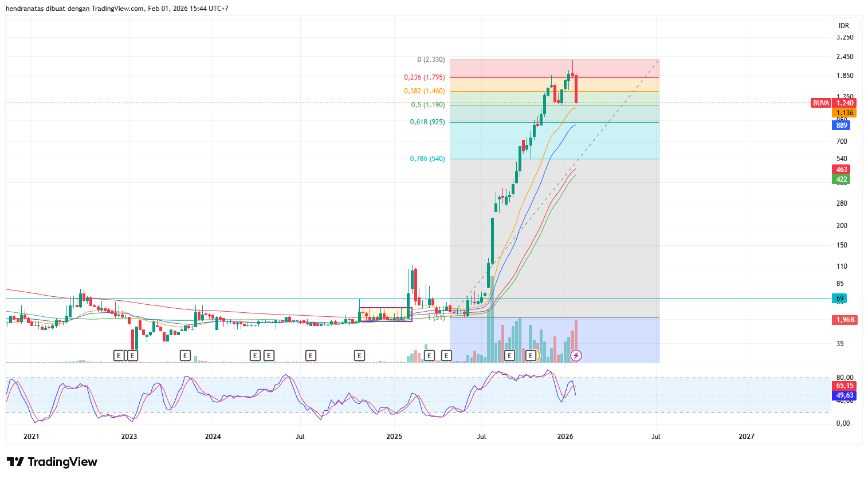Click Fibonacci level label 0,618 (925)

pos(427,122)
